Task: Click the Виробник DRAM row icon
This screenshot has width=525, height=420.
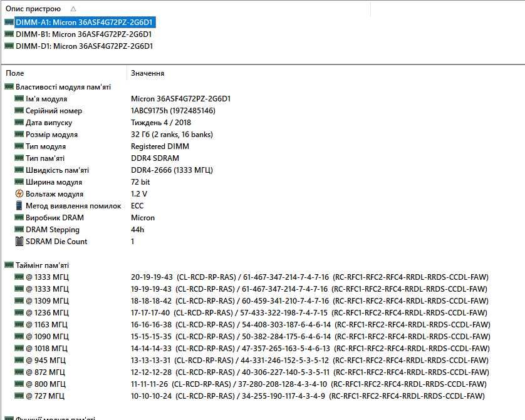Action: click(19, 218)
